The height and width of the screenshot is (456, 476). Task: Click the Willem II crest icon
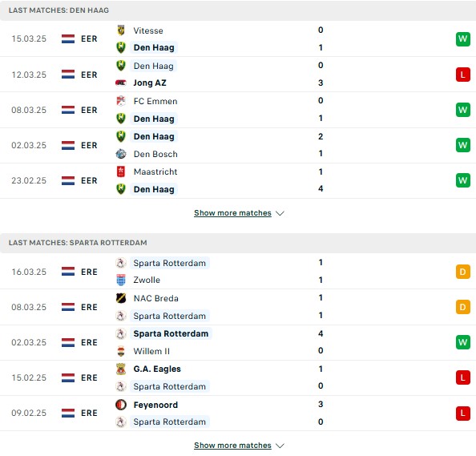tap(121, 351)
